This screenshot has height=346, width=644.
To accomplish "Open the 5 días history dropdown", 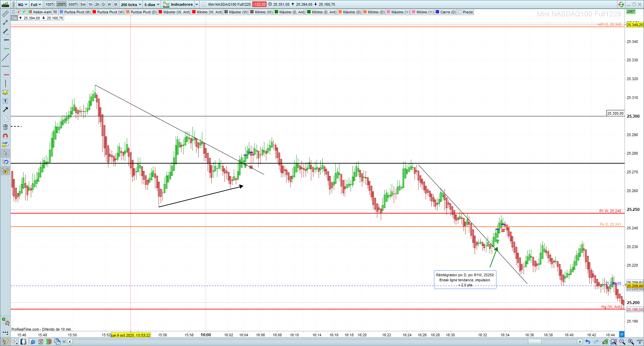I will point(152,4).
